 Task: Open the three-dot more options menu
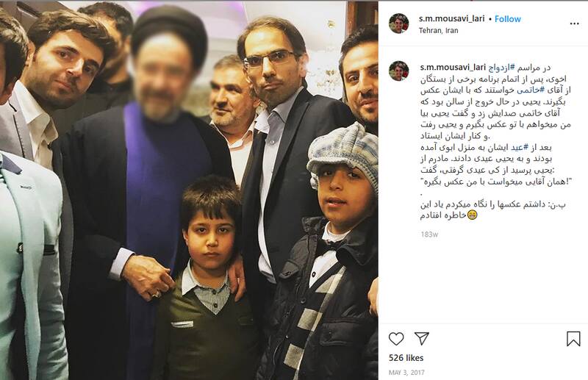coord(575,24)
